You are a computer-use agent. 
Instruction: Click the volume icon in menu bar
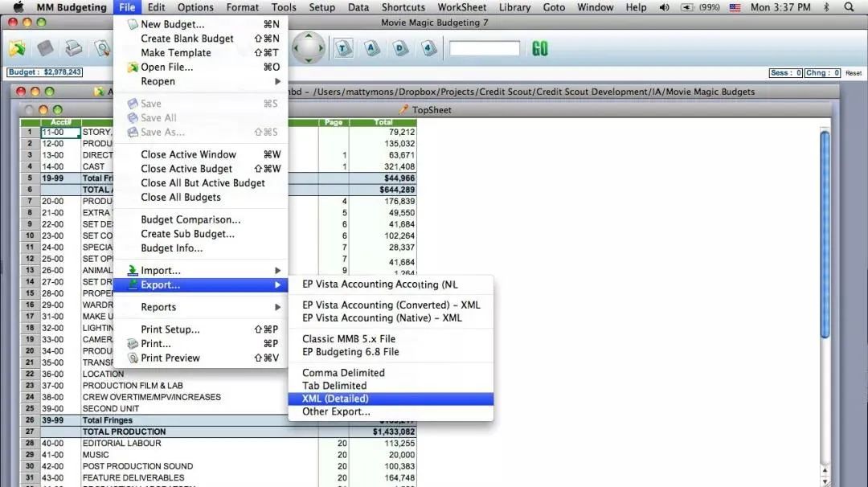(665, 7)
